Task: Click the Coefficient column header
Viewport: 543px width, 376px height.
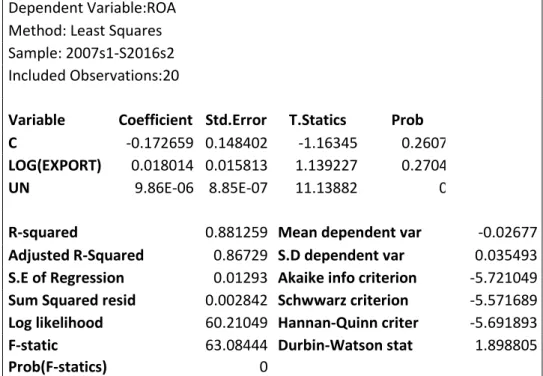Action: [x=155, y=120]
